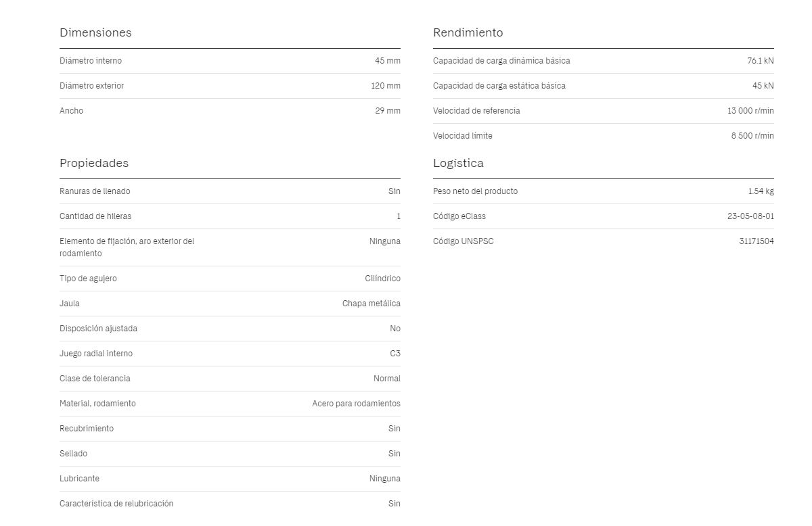Select the Juego radial interno C3 value
The image size is (812, 526).
(395, 354)
